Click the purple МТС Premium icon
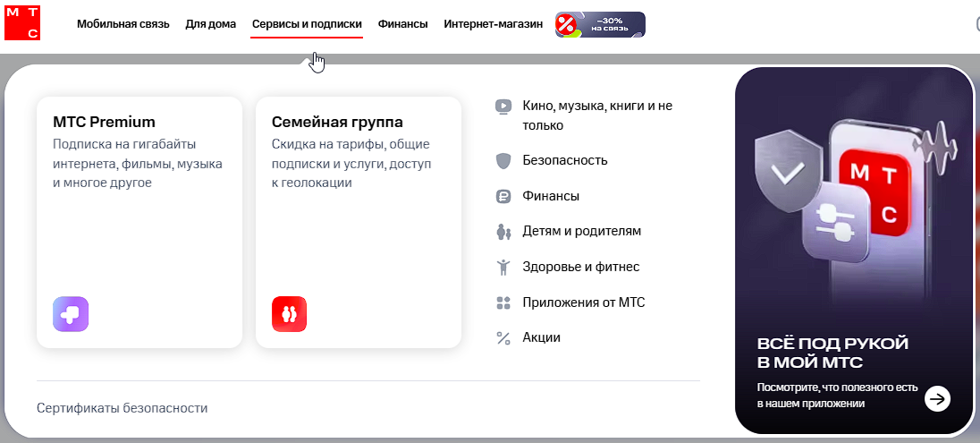Screen dimensions: 980x443 (71, 313)
